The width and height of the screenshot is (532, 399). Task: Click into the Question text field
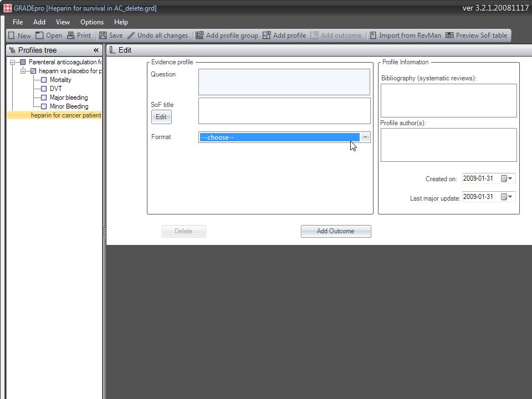tap(284, 82)
